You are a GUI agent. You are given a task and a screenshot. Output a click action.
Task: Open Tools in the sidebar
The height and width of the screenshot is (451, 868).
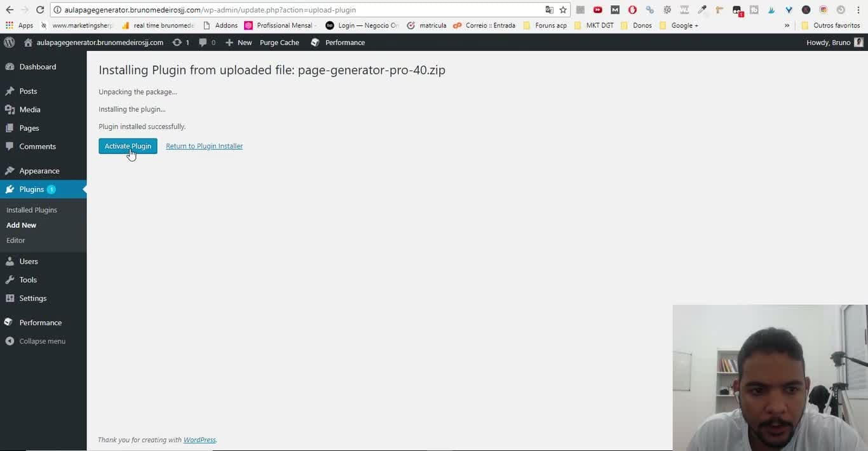coord(43,280)
